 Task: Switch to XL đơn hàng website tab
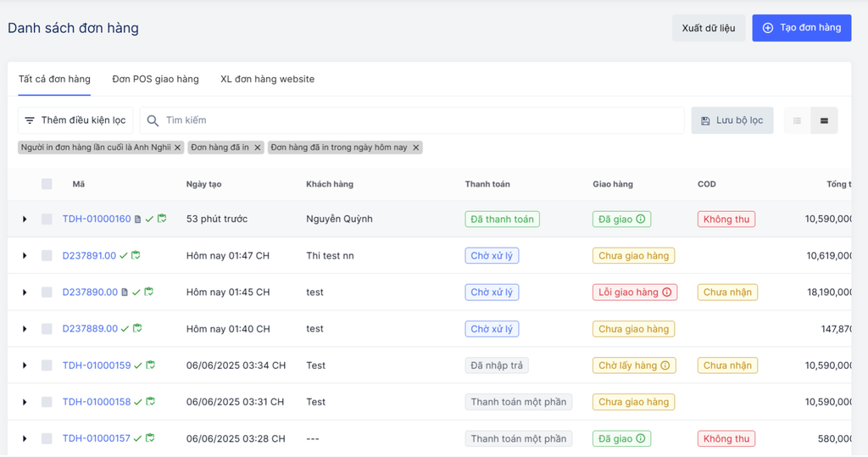pos(267,79)
